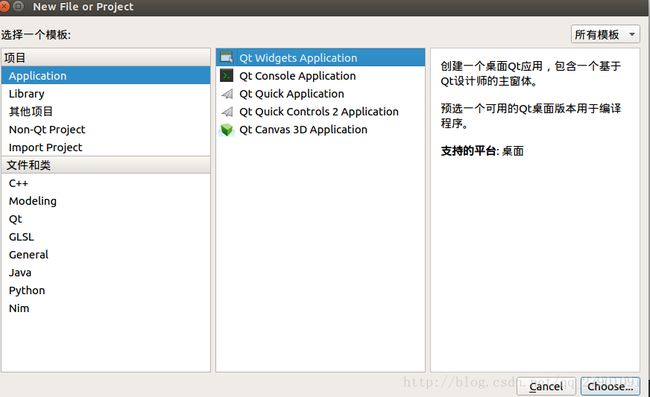Select the Qt files category
Viewport: 650px width, 397px height.
106,219
